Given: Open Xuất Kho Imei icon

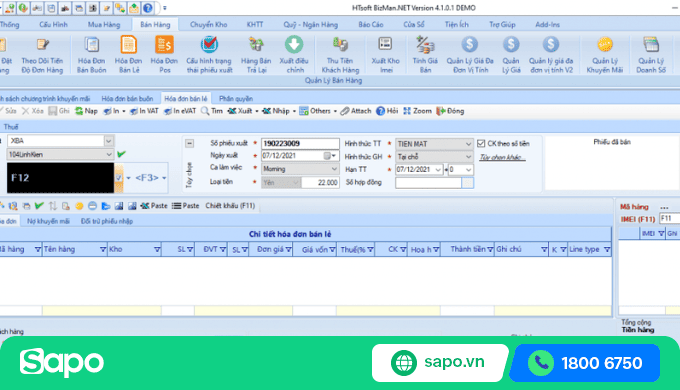Looking at the screenshot, I should click(385, 55).
